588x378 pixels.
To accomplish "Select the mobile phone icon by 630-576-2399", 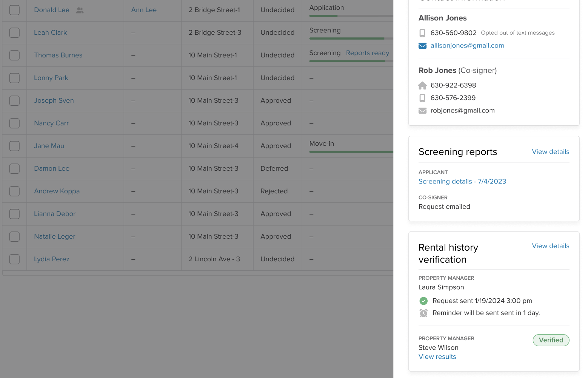I will tap(422, 98).
